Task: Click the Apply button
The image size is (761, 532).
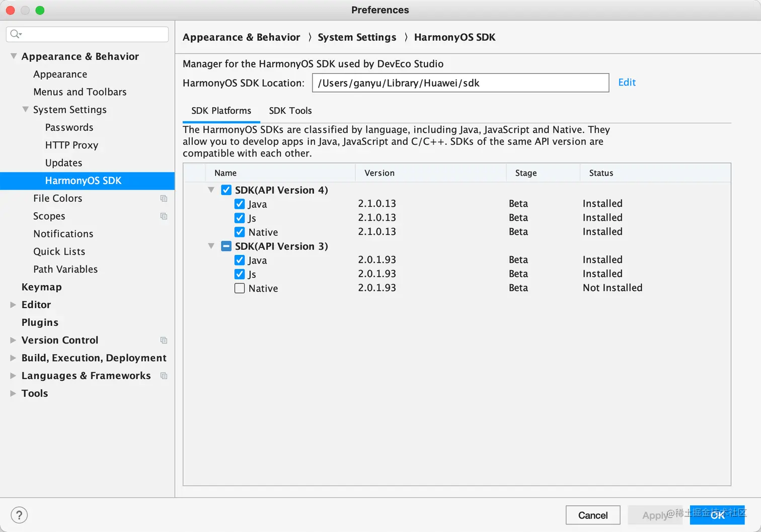Action: point(654,515)
